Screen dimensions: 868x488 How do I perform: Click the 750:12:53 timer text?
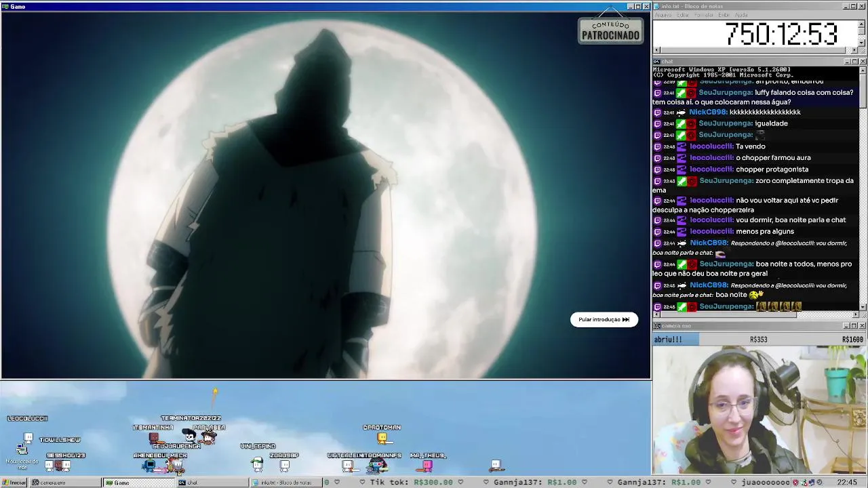(x=781, y=34)
